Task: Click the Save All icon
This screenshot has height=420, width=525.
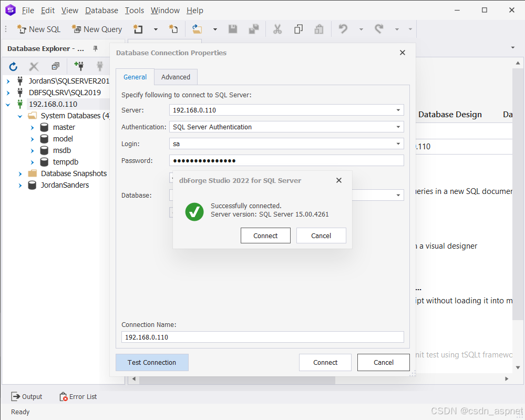Action: [254, 29]
